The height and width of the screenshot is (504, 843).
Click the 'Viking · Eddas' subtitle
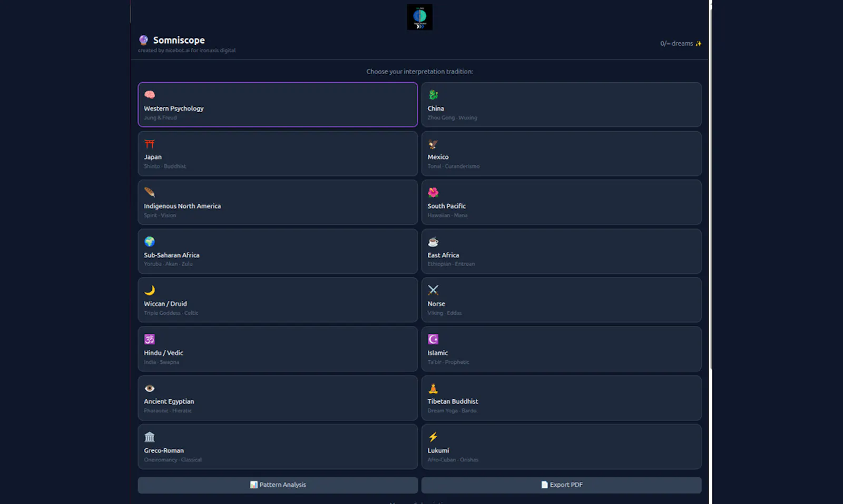pyautogui.click(x=445, y=313)
